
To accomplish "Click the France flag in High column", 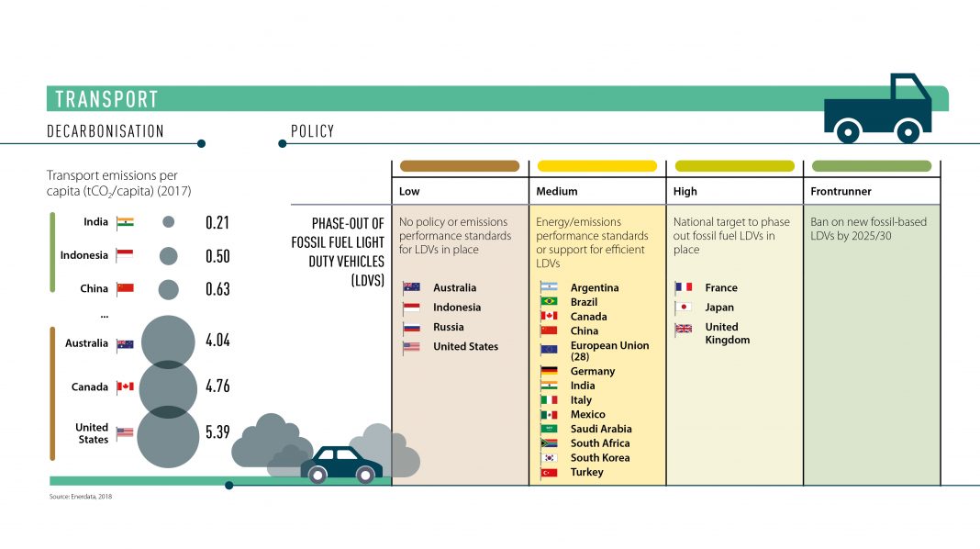I will tap(684, 287).
